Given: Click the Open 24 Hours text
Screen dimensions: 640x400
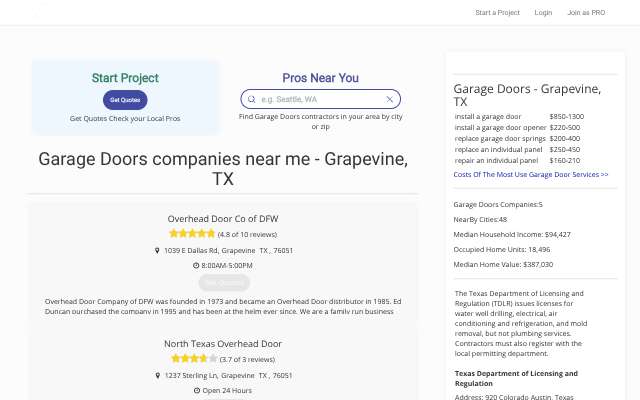Looking at the screenshot, I should pos(227,390).
